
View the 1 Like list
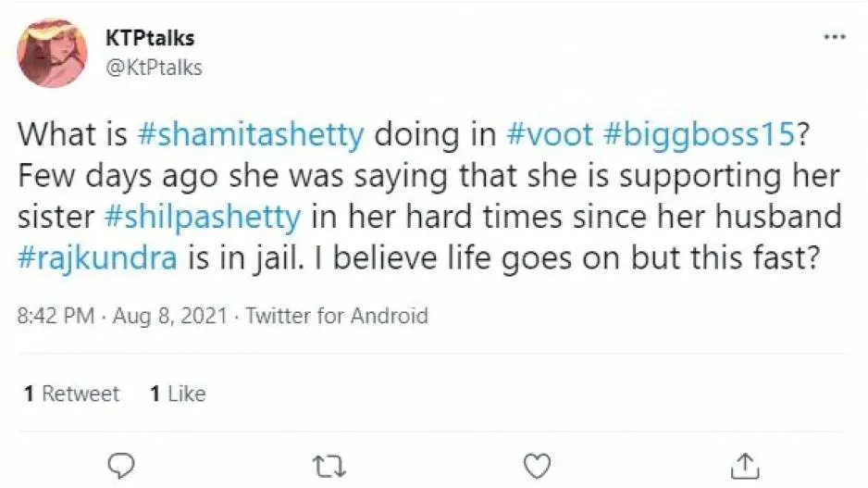pos(178,394)
